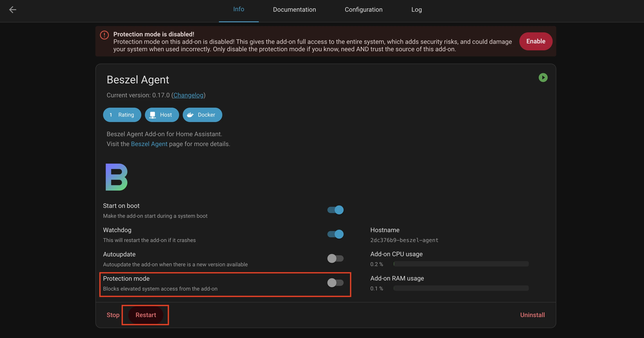Click the 'Protection mode is disabled!' heading
This screenshot has width=644, height=338.
tap(154, 34)
